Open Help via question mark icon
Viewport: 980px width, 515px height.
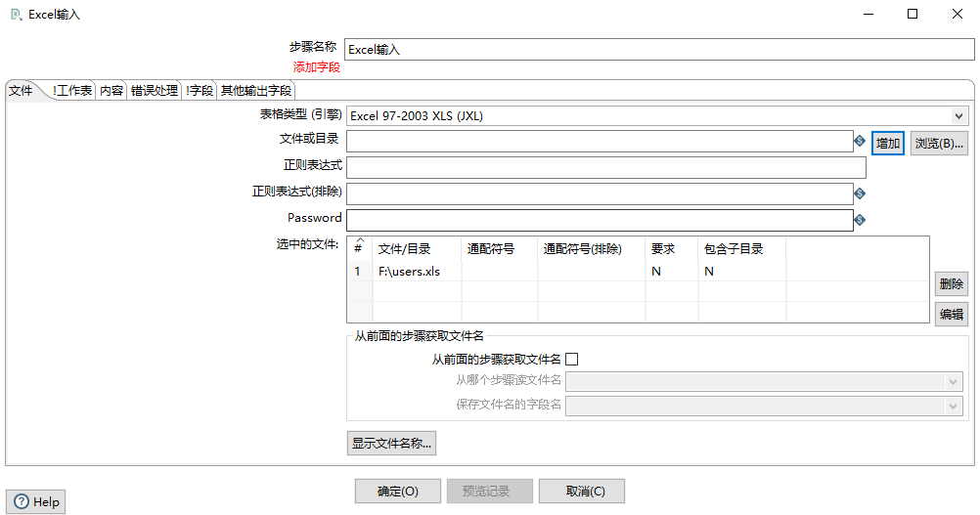tap(22, 501)
